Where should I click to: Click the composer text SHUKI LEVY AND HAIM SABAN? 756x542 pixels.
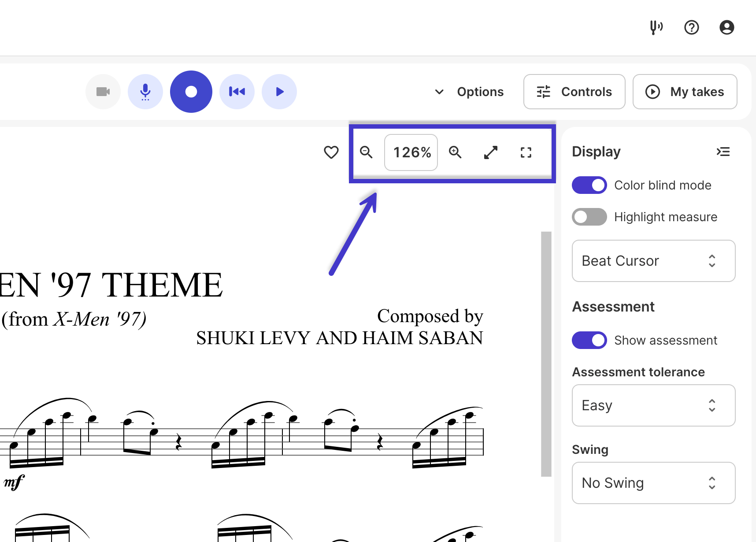340,338
